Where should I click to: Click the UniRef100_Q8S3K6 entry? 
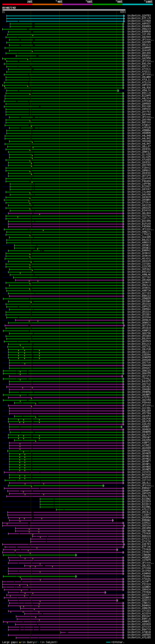[x=139, y=53]
